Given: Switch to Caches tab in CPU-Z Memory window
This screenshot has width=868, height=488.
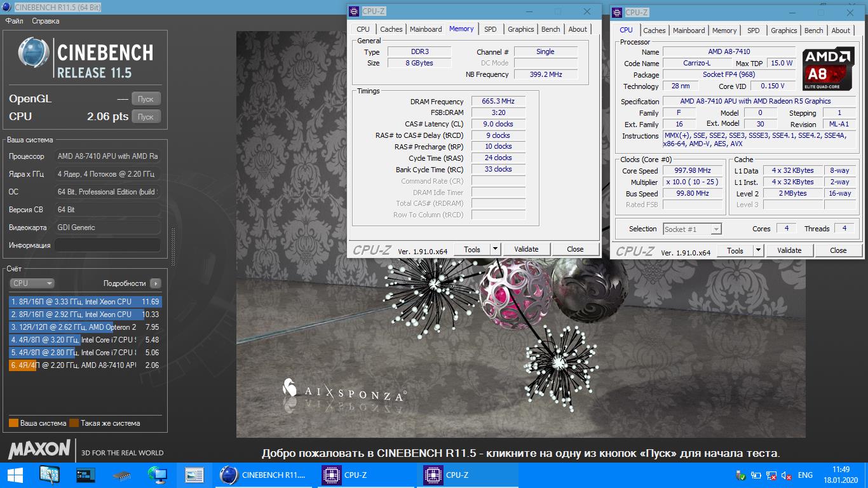Looking at the screenshot, I should [x=391, y=29].
